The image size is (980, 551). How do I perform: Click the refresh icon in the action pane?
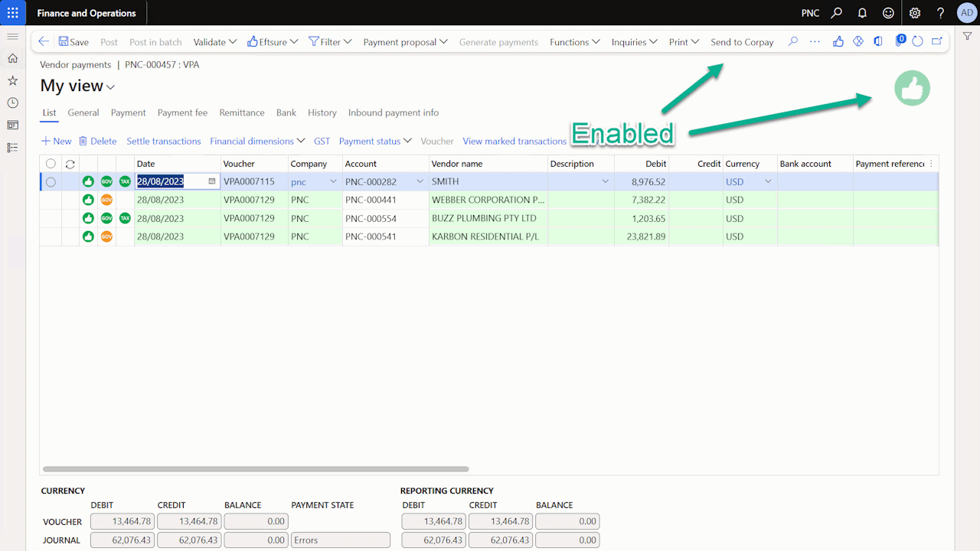917,41
